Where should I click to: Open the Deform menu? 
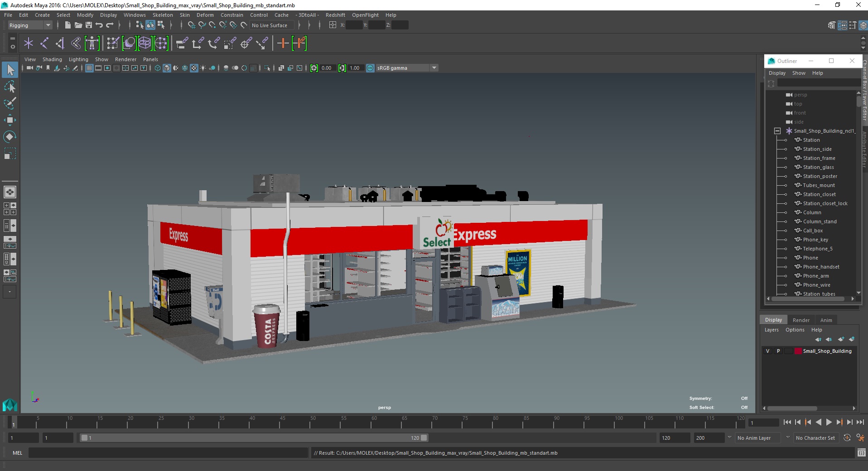tap(205, 15)
